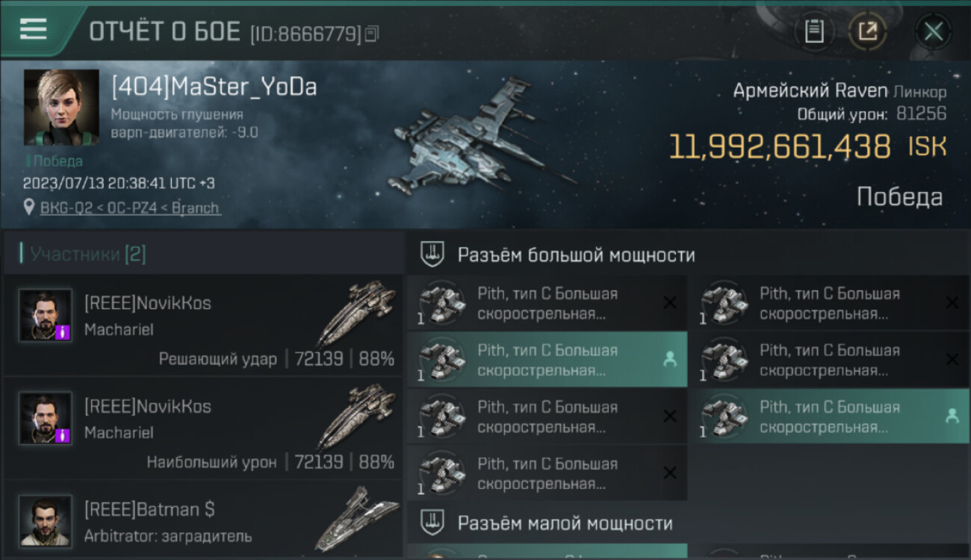Select NovikKos Решающий удар participant row
971x560 pixels.
[x=202, y=326]
